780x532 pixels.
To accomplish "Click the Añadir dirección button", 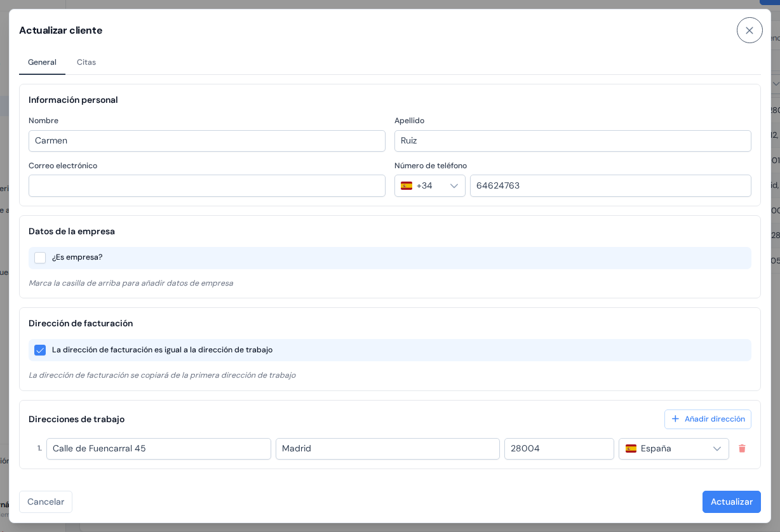I will point(708,419).
